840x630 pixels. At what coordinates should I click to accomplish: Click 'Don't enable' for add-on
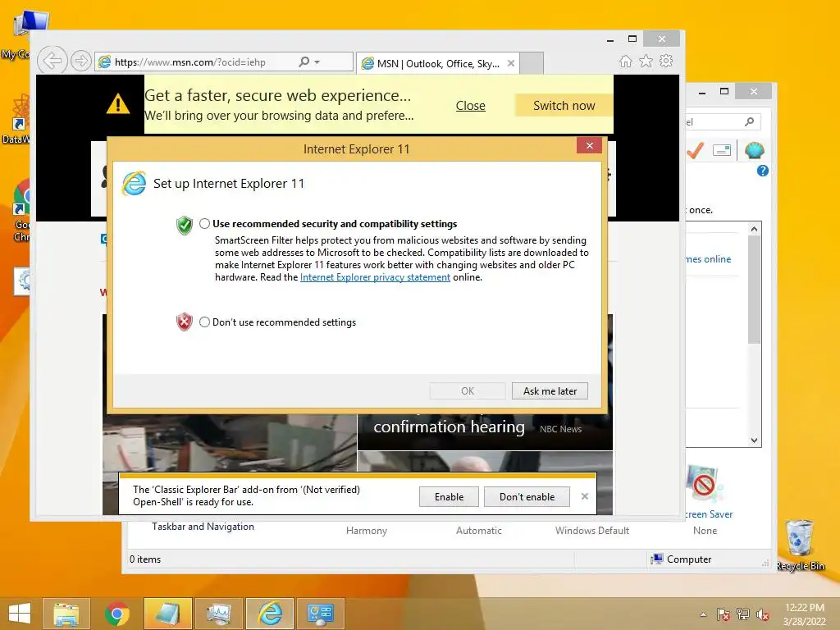527,496
